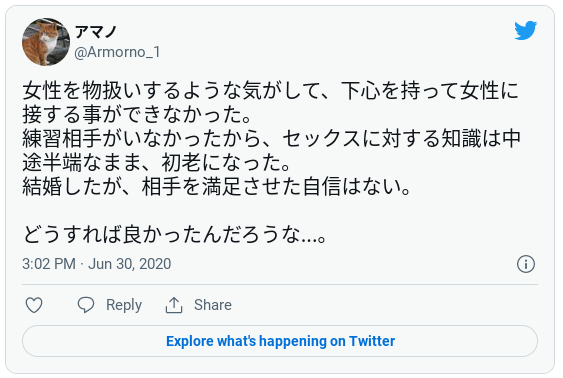Screen dimensions: 563x378
Task: Select the Share text label
Action: 213,305
